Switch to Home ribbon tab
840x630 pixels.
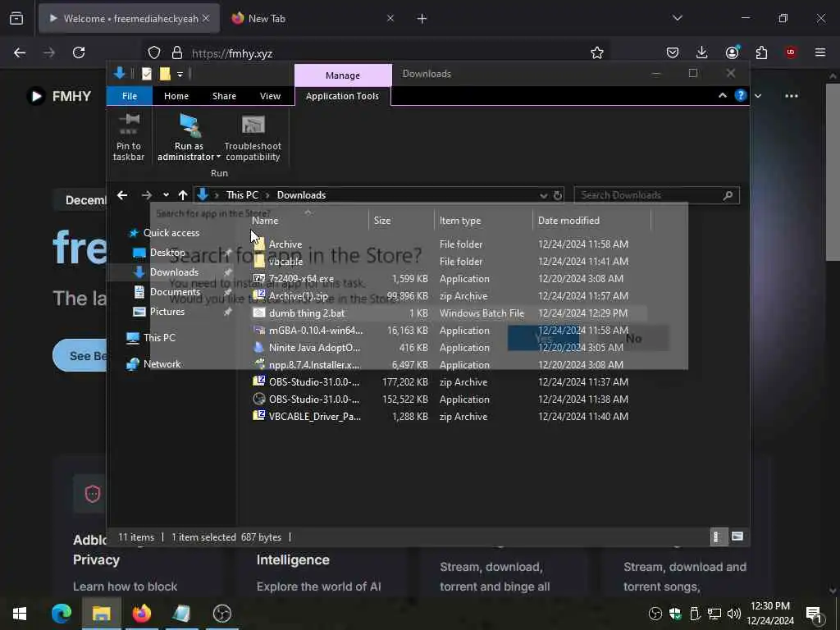coord(176,96)
